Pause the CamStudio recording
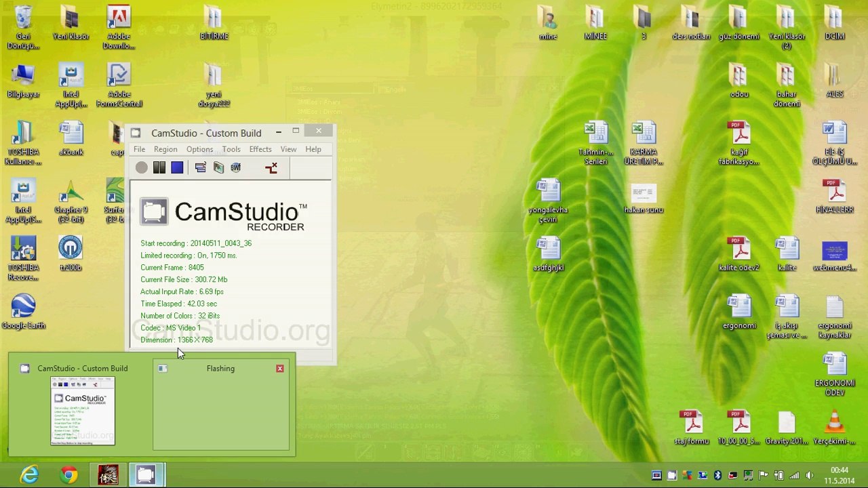 click(x=159, y=167)
